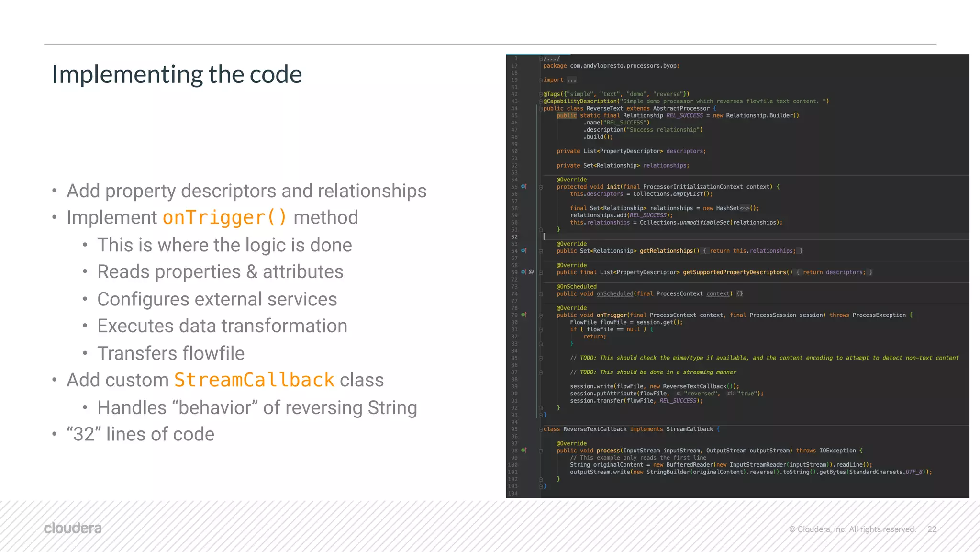This screenshot has height=552, width=980.
Task: Collapse the flowFile null check block
Action: pyautogui.click(x=541, y=330)
